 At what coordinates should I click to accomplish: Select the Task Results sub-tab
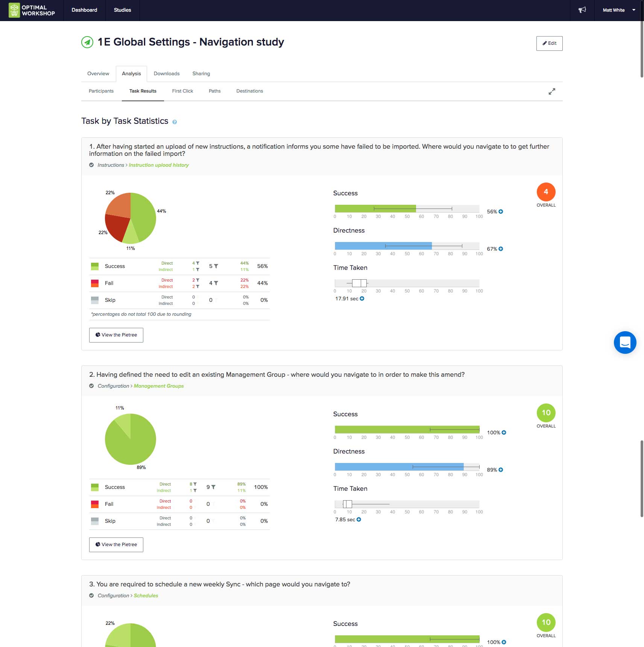143,91
